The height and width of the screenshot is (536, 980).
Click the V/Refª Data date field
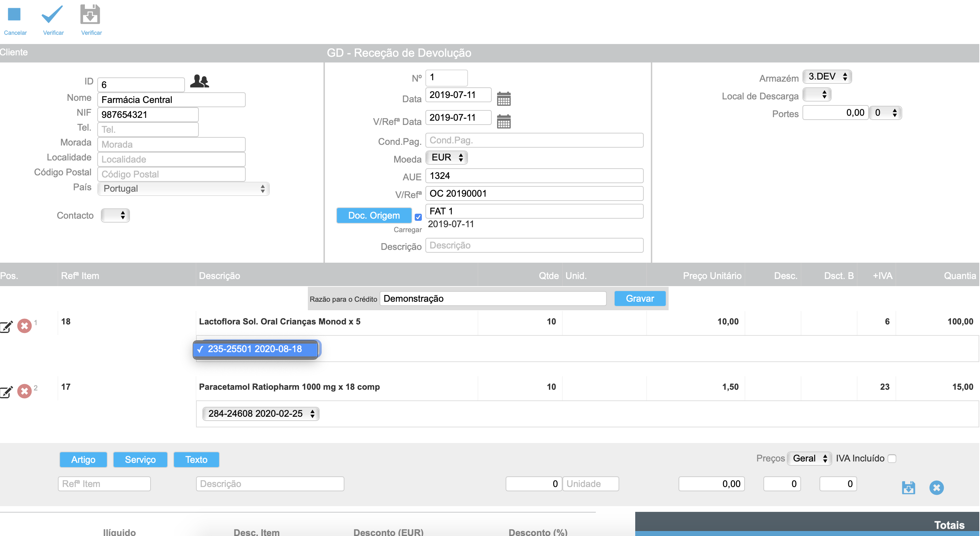458,117
